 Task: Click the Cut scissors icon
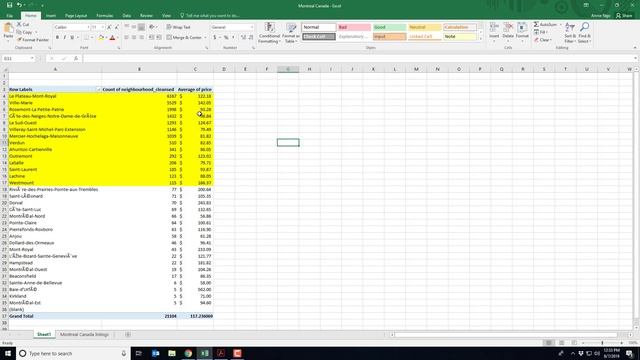(x=19, y=25)
